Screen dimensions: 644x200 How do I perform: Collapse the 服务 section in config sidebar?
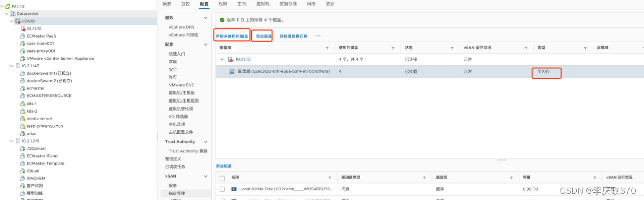coord(205,18)
